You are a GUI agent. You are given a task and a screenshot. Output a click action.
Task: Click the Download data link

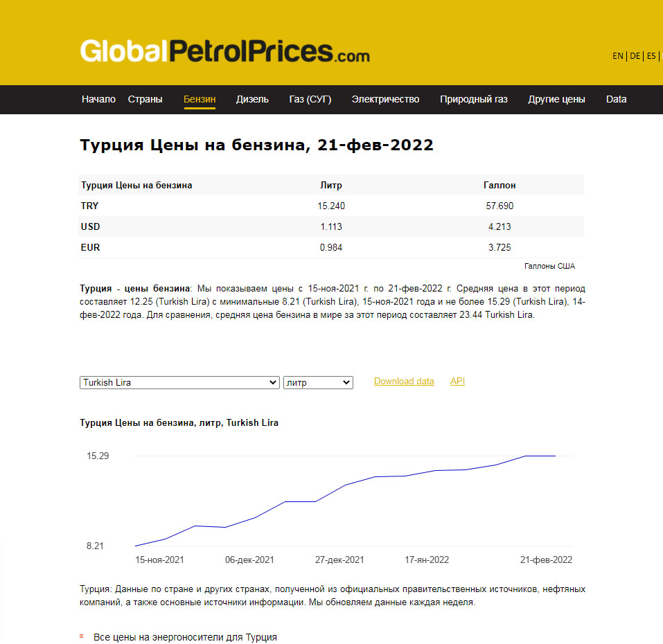(404, 381)
